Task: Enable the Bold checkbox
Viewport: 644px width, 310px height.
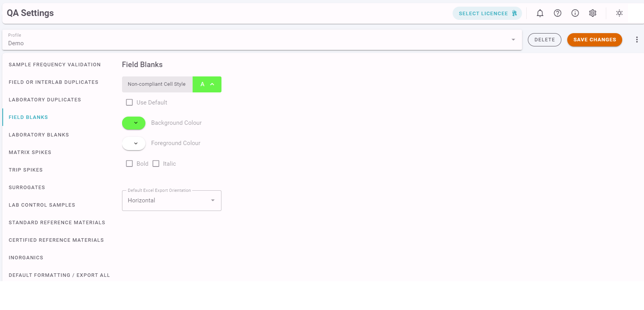Action: 129,164
